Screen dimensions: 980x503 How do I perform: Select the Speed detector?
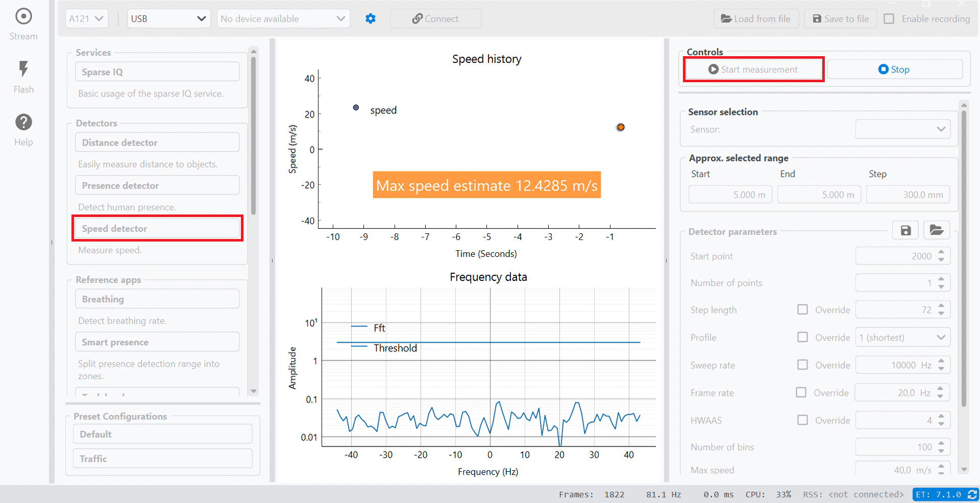coord(157,228)
